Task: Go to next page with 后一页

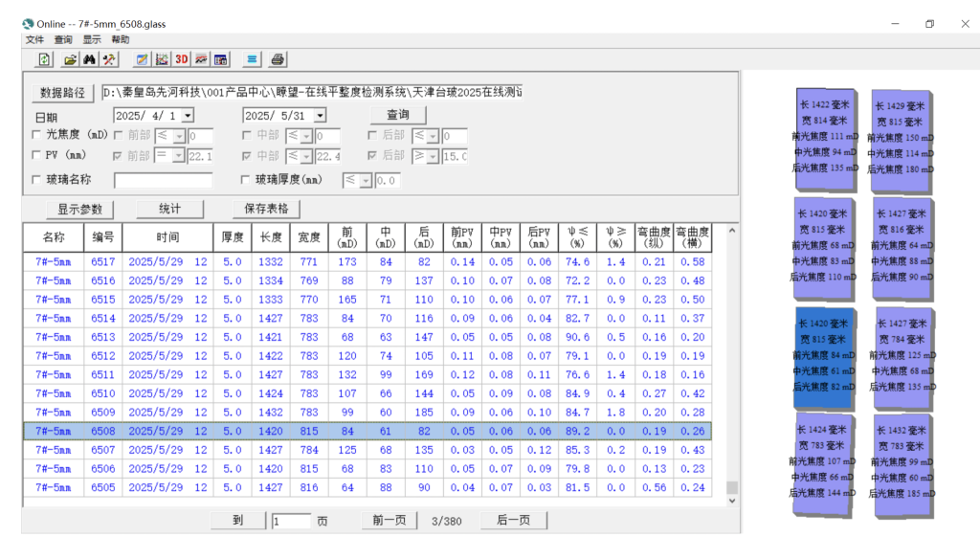Action: coord(513,521)
